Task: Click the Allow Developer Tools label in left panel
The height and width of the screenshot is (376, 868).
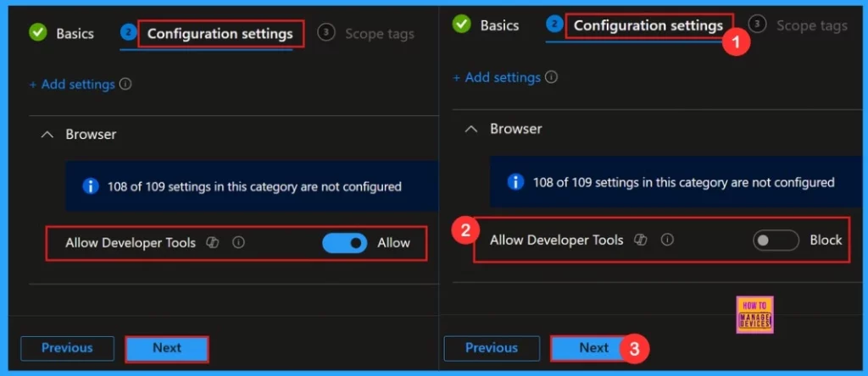Action: (x=131, y=243)
